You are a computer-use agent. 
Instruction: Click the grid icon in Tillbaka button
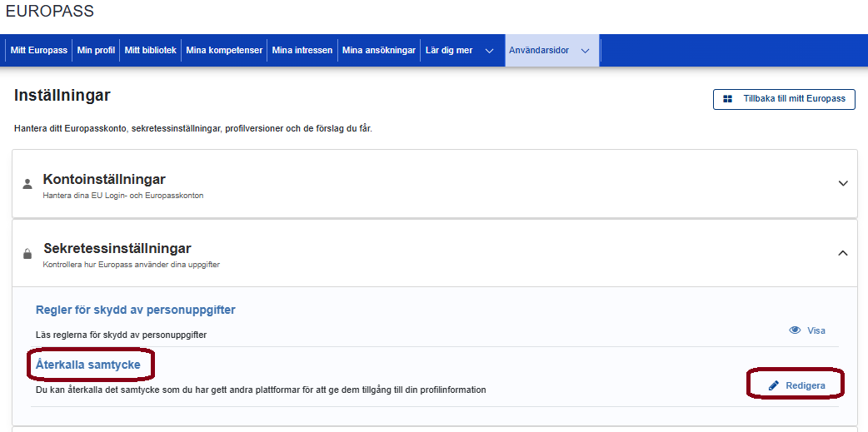point(727,99)
